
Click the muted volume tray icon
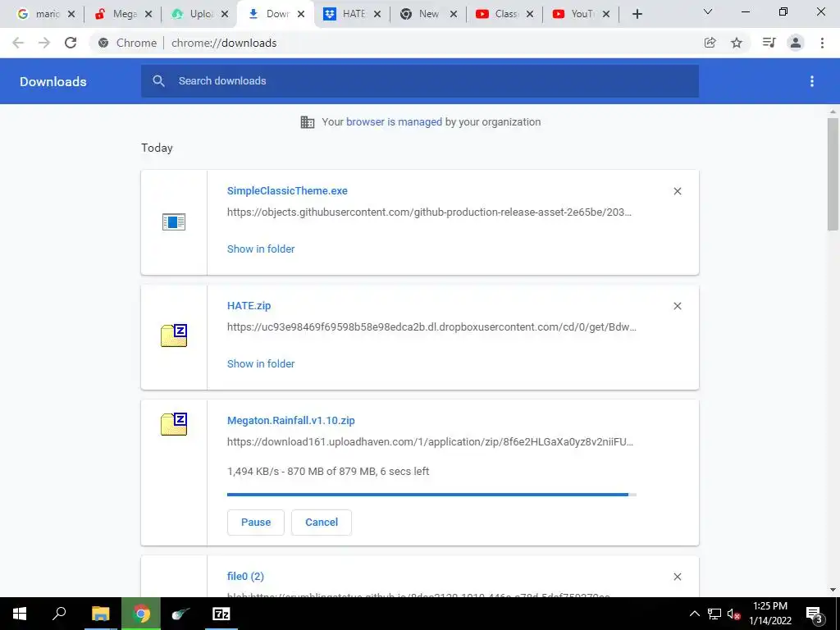coord(734,614)
